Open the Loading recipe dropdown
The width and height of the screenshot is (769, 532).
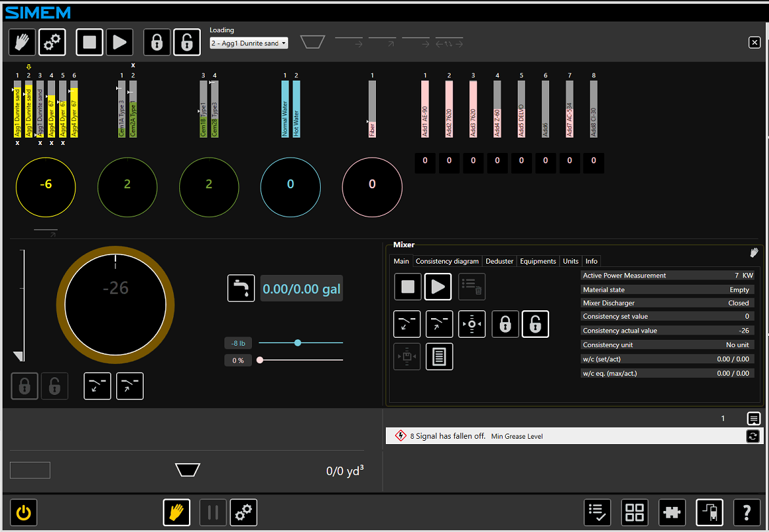[249, 43]
